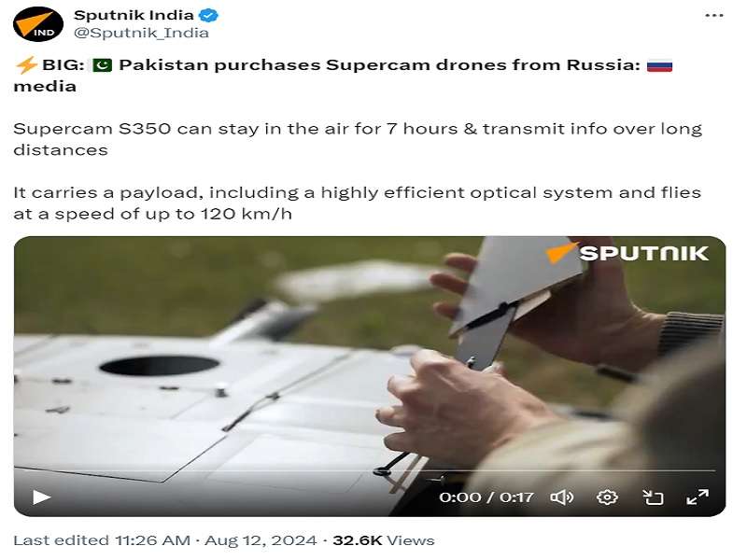Viewport: 747px width, 560px height.
Task: Click the Pakistan flag emoji in the headline
Action: click(x=102, y=64)
